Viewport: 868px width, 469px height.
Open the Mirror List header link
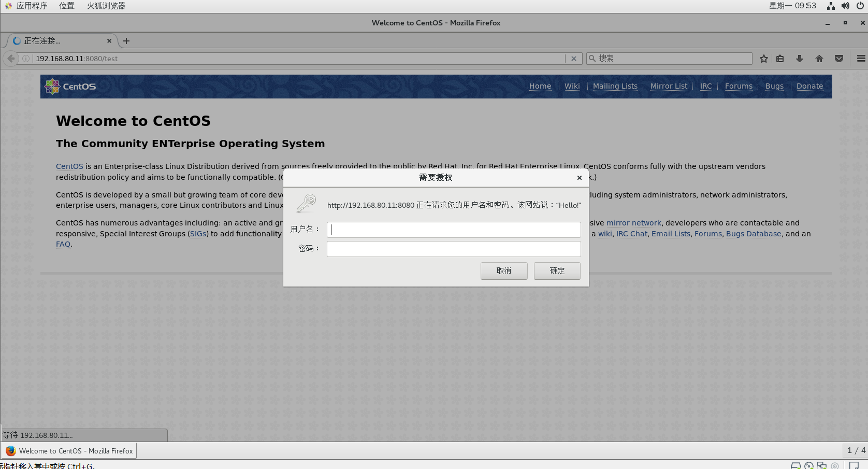click(x=669, y=86)
